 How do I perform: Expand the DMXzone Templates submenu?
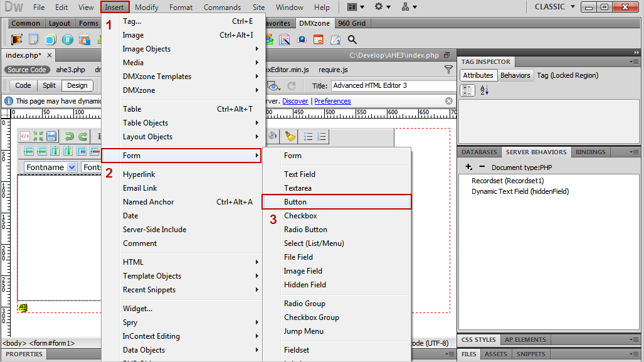click(x=181, y=77)
